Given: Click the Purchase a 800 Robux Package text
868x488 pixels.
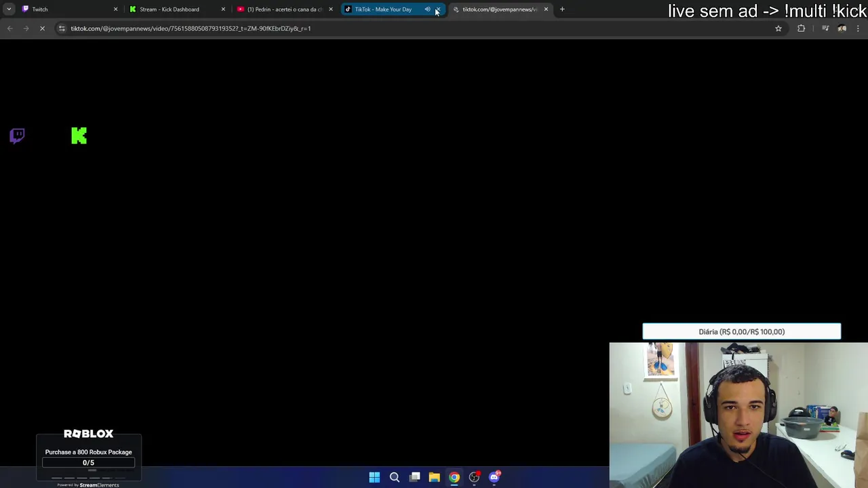Looking at the screenshot, I should 88,452.
